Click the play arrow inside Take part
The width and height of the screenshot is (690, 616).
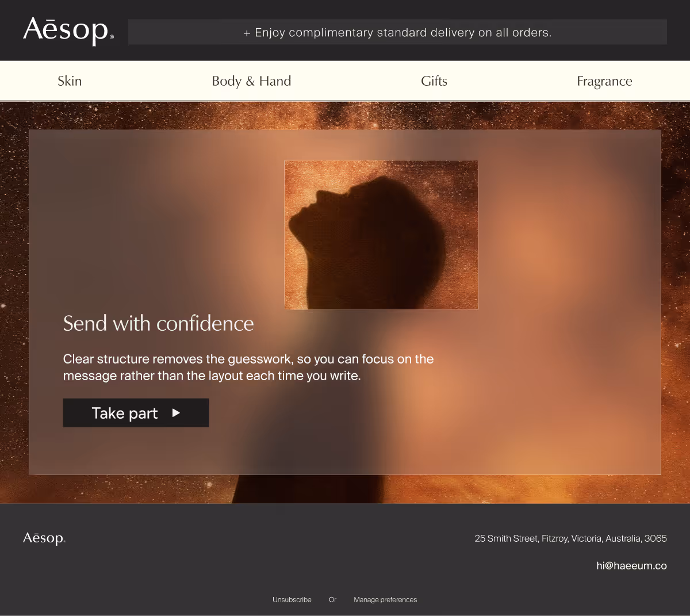pyautogui.click(x=176, y=413)
